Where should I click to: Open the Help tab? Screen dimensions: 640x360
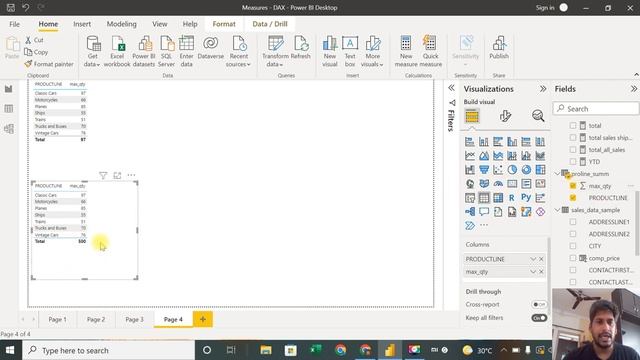(x=190, y=24)
